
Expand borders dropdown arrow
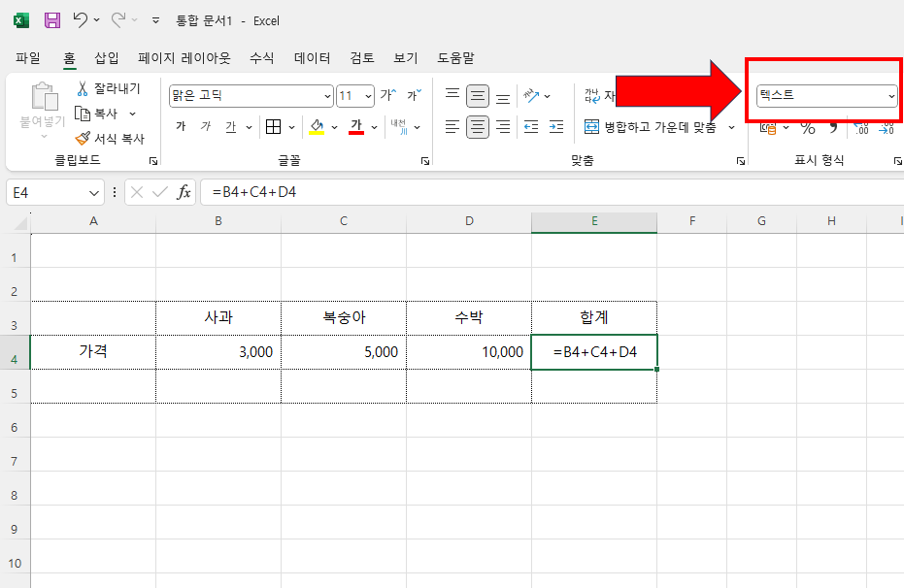tap(291, 127)
